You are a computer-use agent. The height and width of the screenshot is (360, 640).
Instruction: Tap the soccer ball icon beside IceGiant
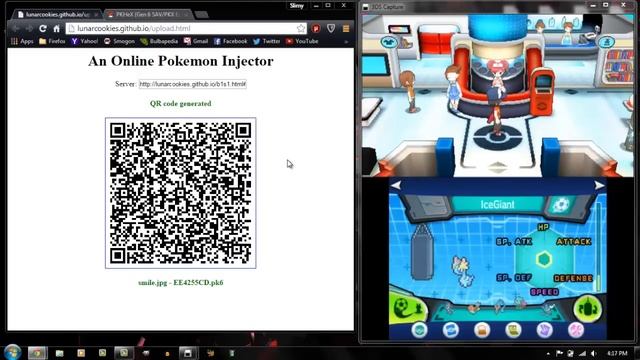pyautogui.click(x=561, y=205)
